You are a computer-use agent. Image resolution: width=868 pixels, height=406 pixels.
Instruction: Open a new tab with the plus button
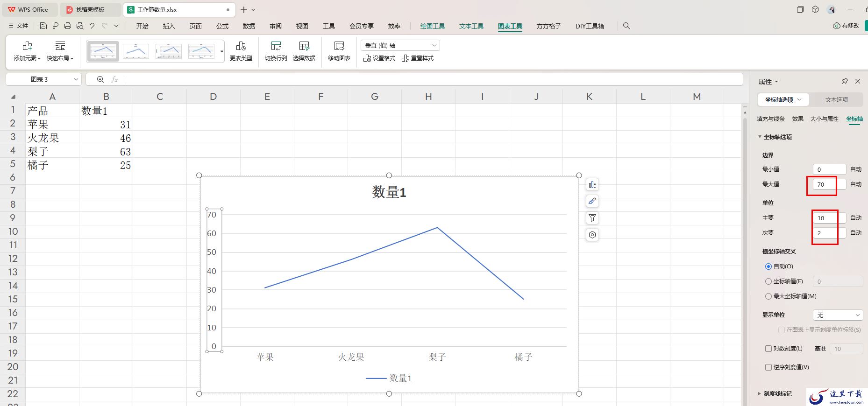click(x=244, y=10)
